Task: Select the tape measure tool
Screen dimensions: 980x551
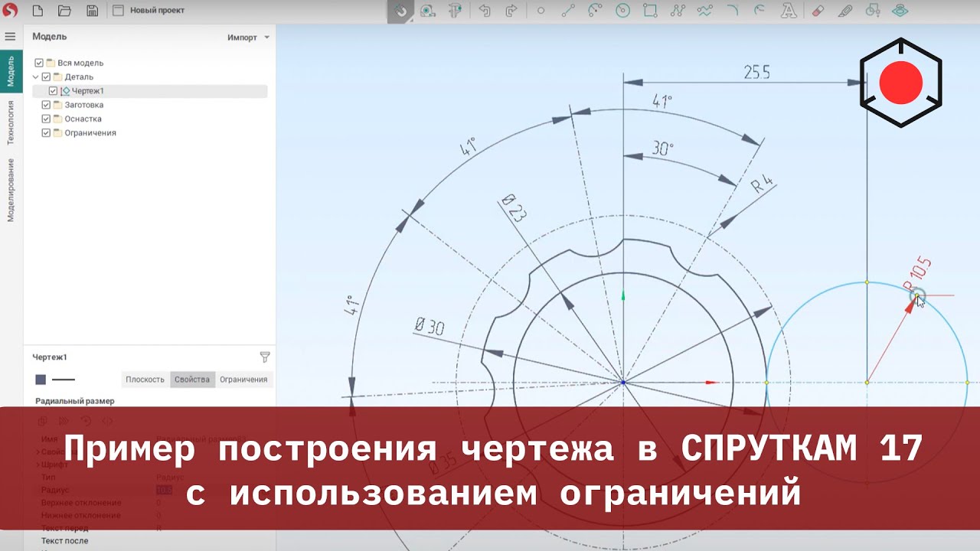Action: 428,11
